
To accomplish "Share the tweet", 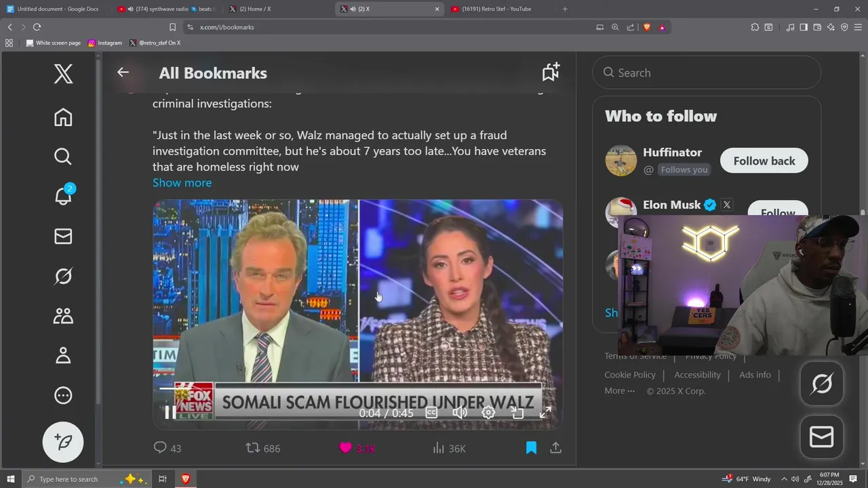I will [x=555, y=448].
